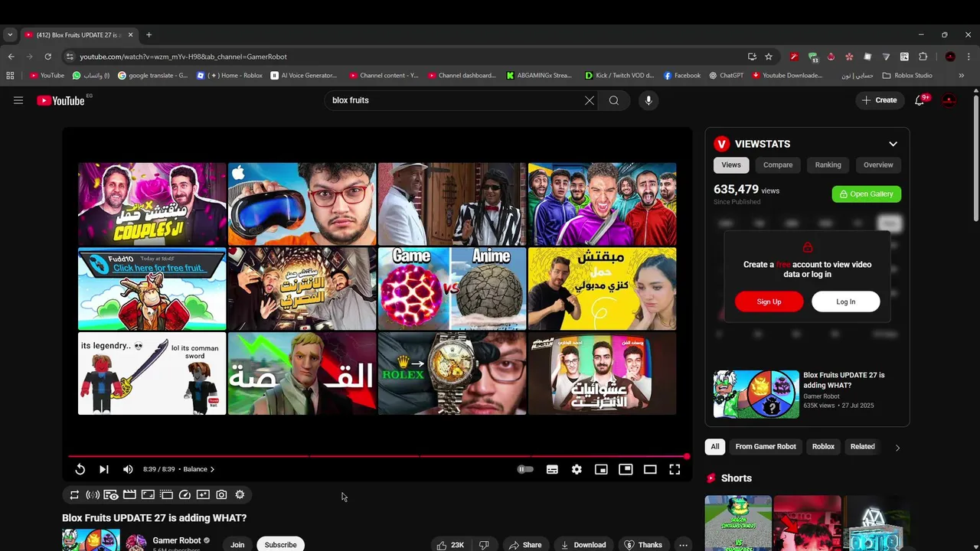Image resolution: width=980 pixels, height=551 pixels.
Task: Dislike the video thumbs down
Action: pos(484,545)
